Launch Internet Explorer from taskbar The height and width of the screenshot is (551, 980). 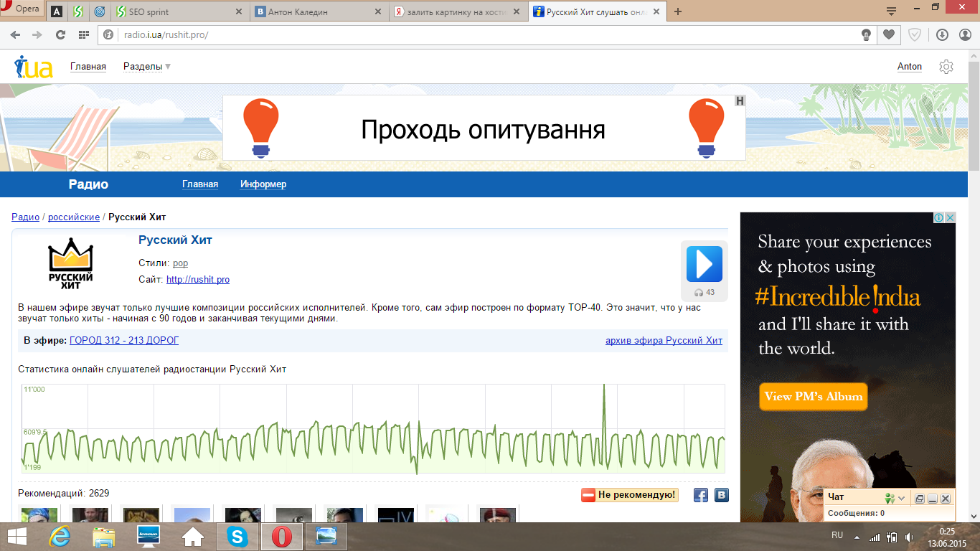pyautogui.click(x=61, y=537)
